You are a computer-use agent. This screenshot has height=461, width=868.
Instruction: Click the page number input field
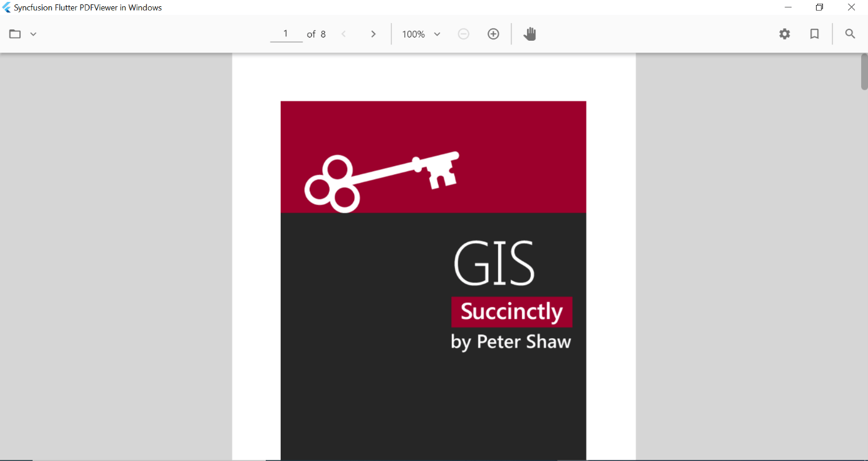pyautogui.click(x=286, y=34)
